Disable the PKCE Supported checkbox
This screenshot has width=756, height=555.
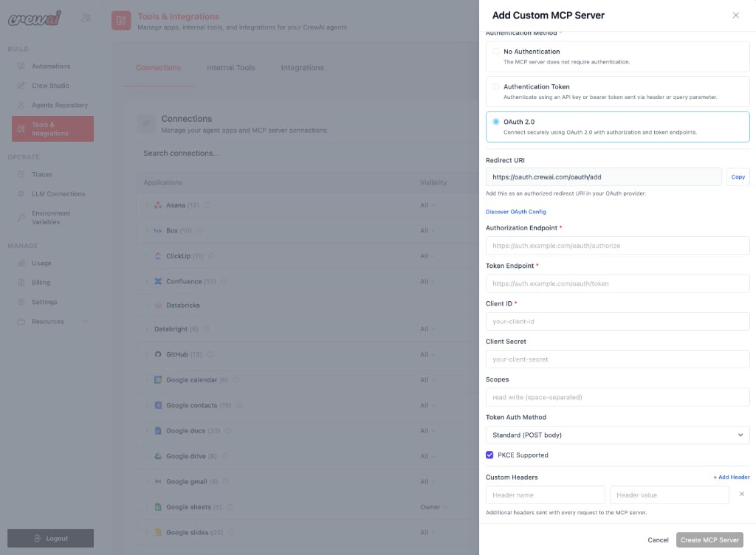(489, 455)
